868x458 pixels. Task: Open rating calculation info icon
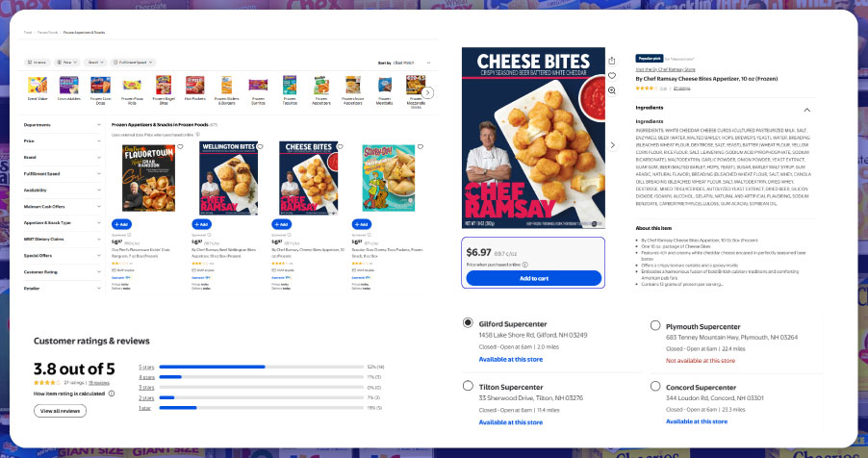click(x=112, y=394)
